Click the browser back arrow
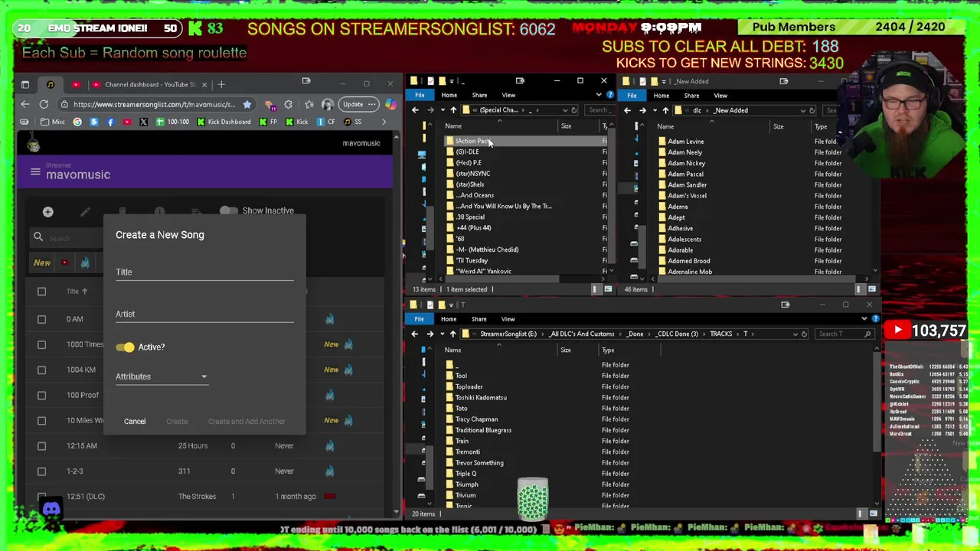This screenshot has height=551, width=980. (24, 104)
